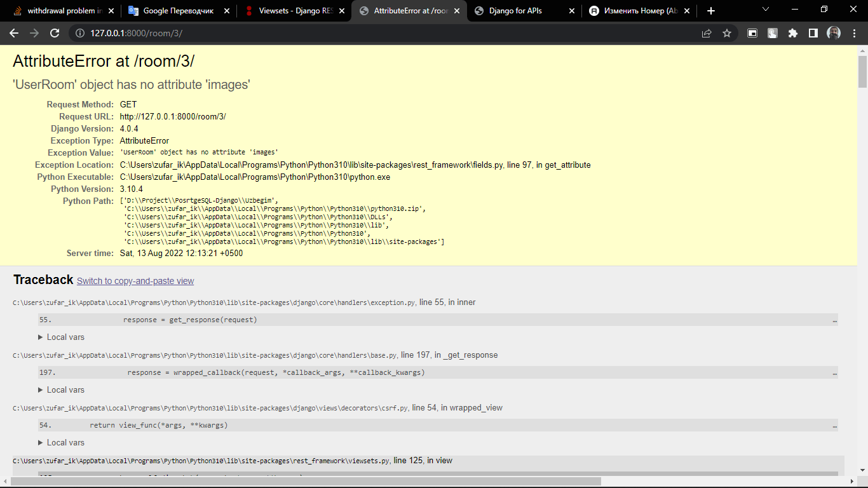Expand Local vars under csrf.py frame
This screenshot has width=868, height=488.
point(61,443)
